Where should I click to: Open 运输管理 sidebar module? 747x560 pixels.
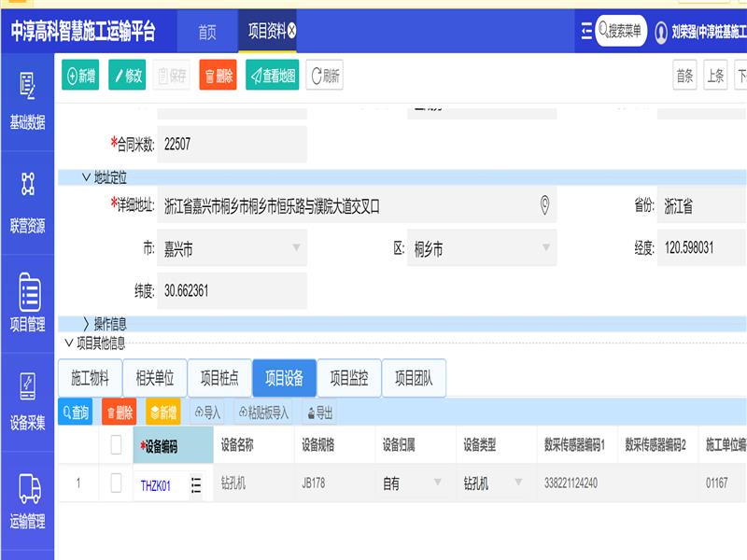(27, 501)
